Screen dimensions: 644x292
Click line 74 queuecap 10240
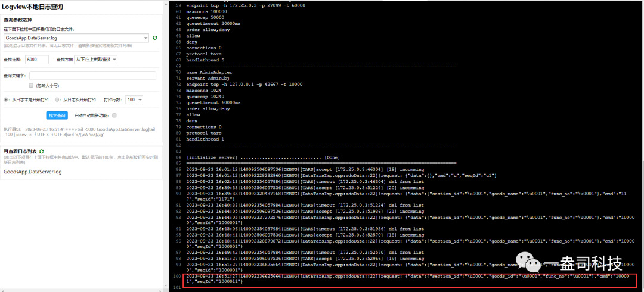pyautogui.click(x=205, y=97)
